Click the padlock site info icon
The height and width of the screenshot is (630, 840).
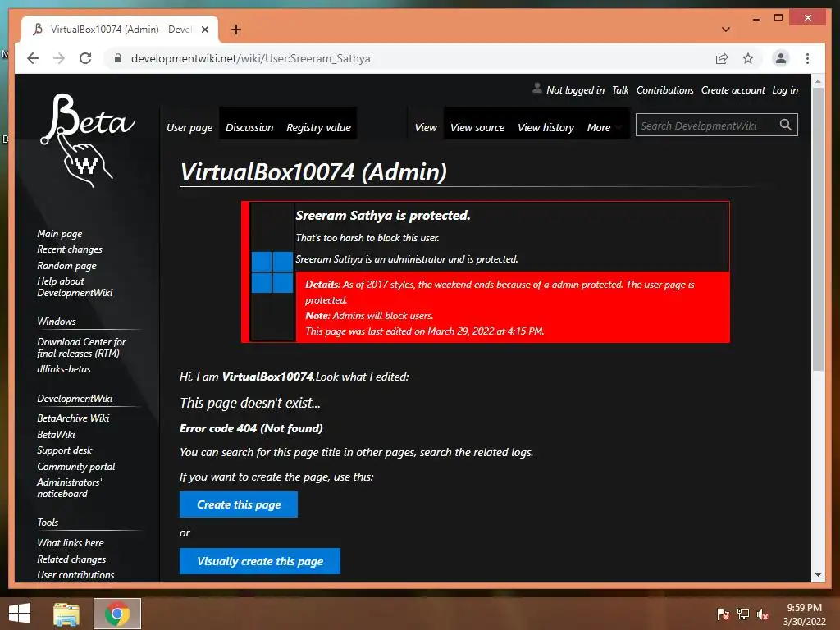pyautogui.click(x=118, y=58)
